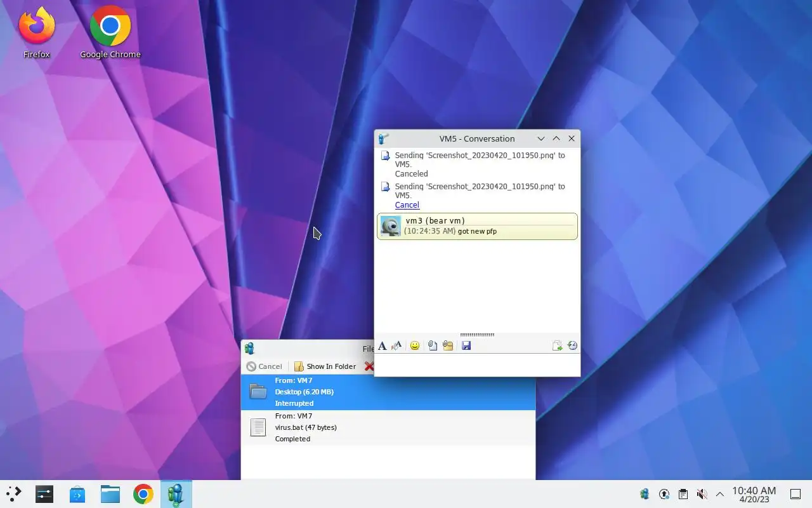Click the pending screenshot transfer file icon
The width and height of the screenshot is (812, 508).
point(384,187)
